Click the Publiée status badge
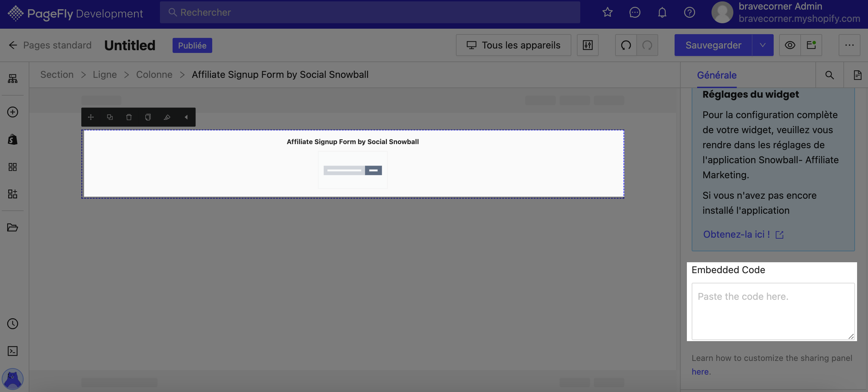 coord(192,45)
